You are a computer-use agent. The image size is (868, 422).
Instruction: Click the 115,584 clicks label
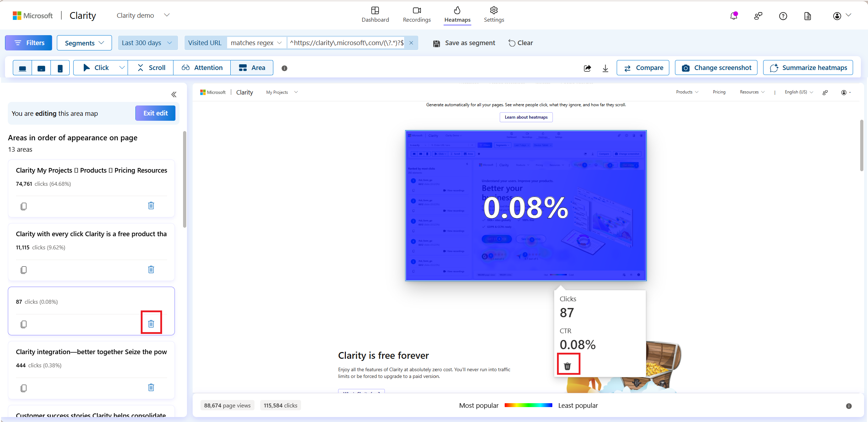tap(280, 405)
